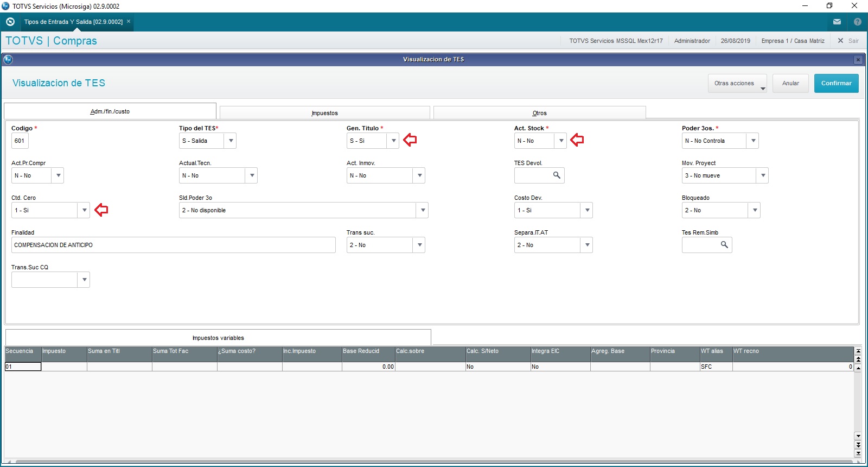868x467 pixels.
Task: Expand the Act. Stock dropdown
Action: click(x=561, y=141)
